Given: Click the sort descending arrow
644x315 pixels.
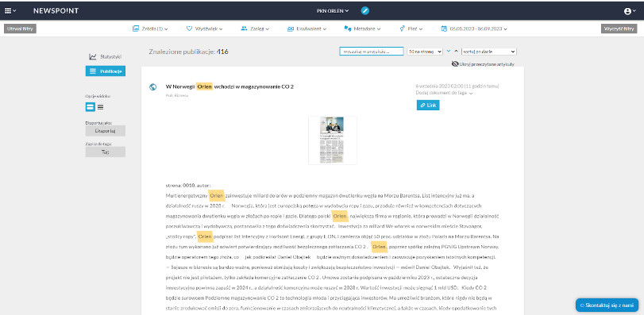Looking at the screenshot, I should pyautogui.click(x=449, y=52).
